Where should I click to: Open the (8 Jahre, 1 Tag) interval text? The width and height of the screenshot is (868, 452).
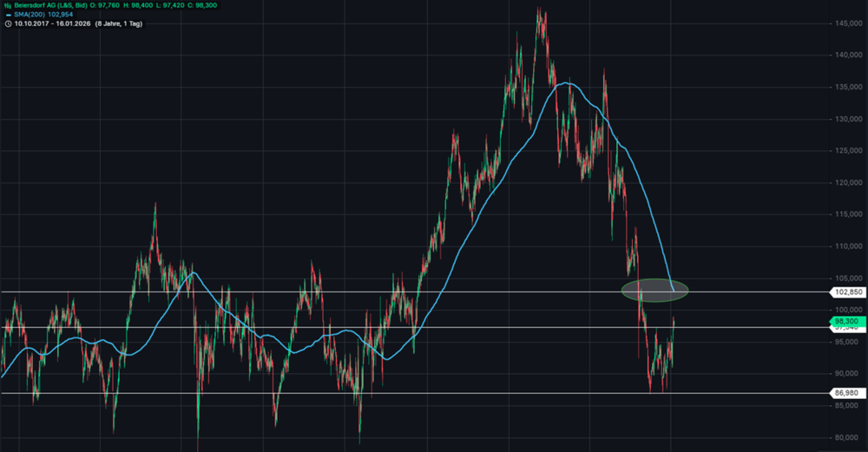pyautogui.click(x=121, y=23)
